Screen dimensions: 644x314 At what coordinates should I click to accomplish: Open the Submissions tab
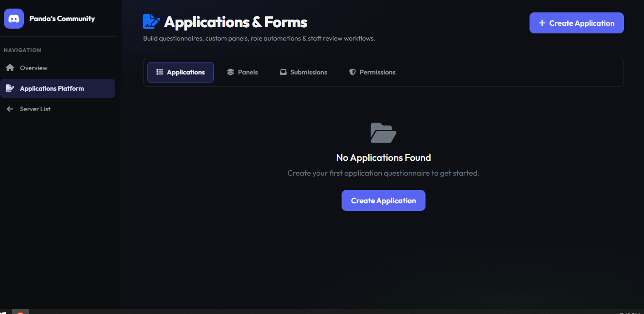tap(303, 72)
